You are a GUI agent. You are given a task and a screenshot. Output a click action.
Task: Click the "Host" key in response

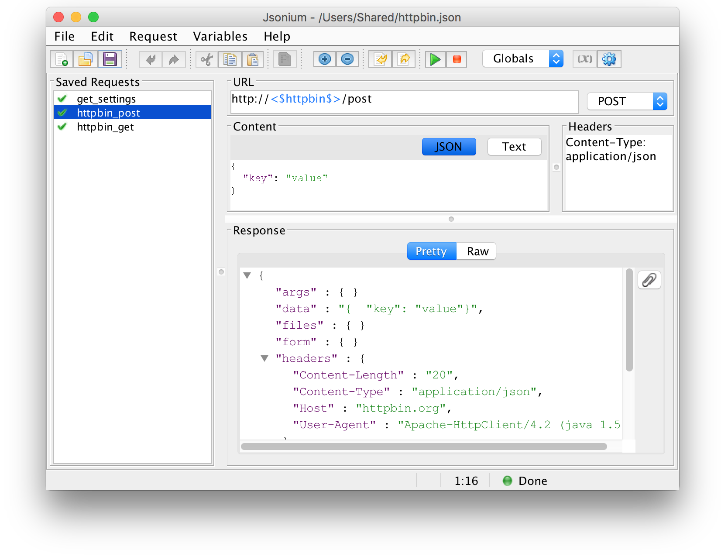(313, 408)
